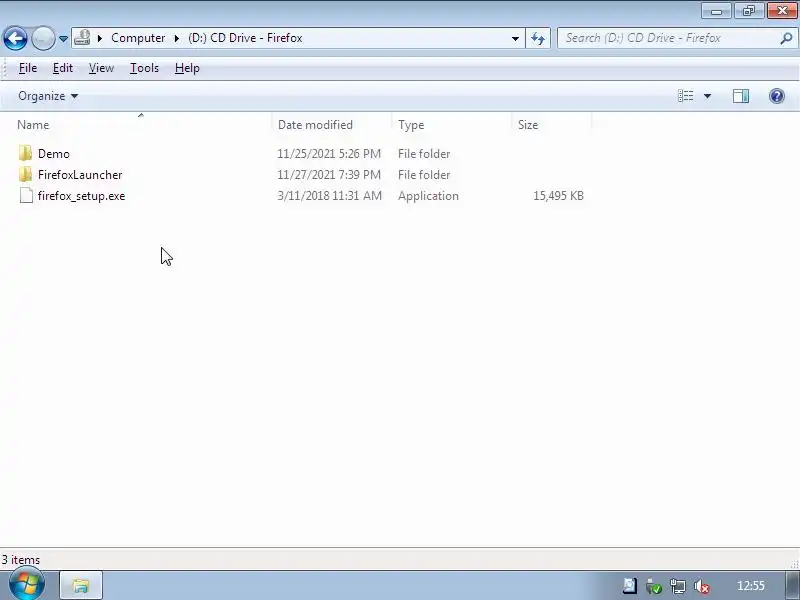Toggle the preview pane
This screenshot has width=800, height=600.
741,96
